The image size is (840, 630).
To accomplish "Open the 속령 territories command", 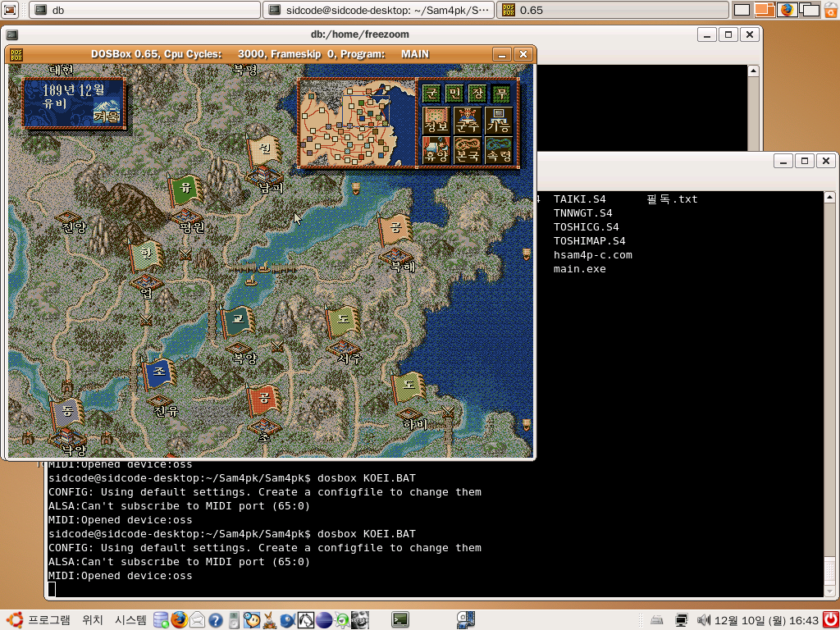I will [x=500, y=151].
